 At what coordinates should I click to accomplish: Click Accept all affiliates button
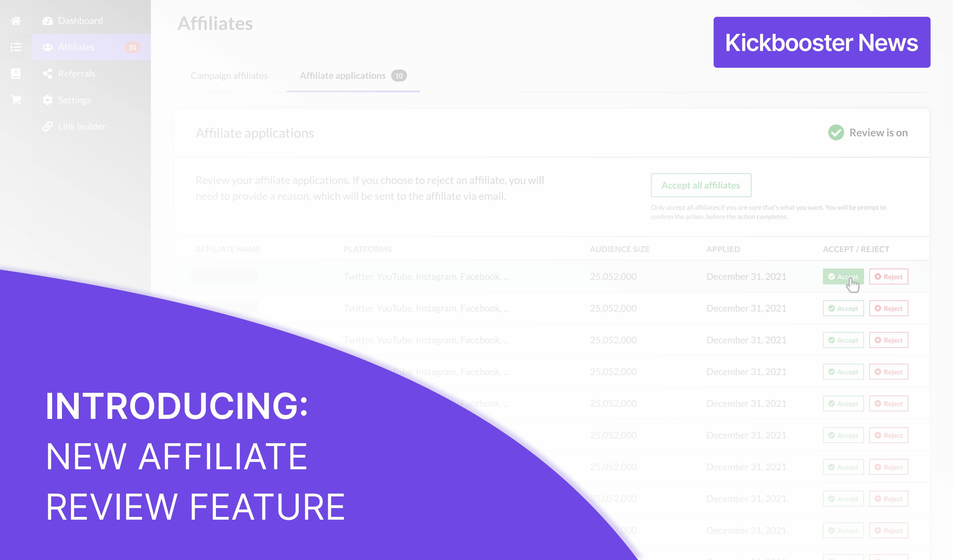point(701,185)
